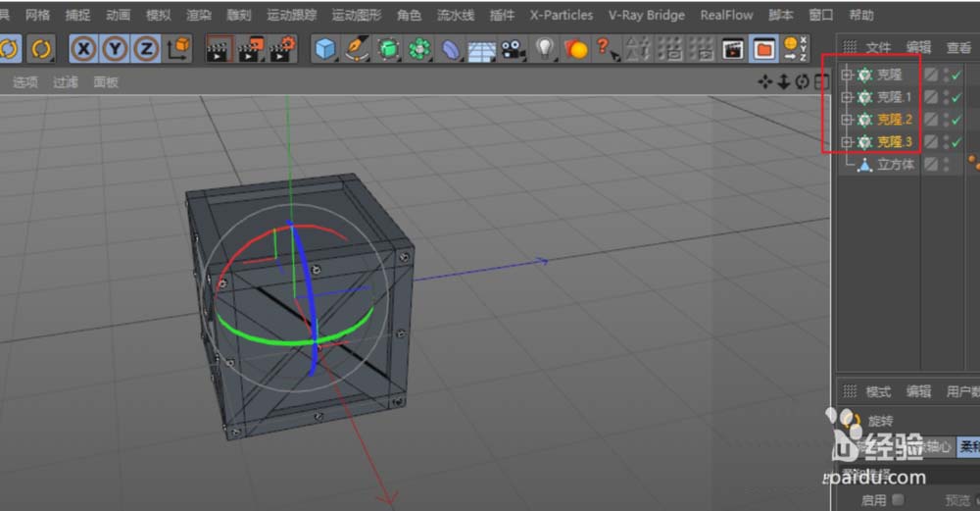Toggle the 启用 checkbox
The height and width of the screenshot is (511, 980).
pos(898,499)
